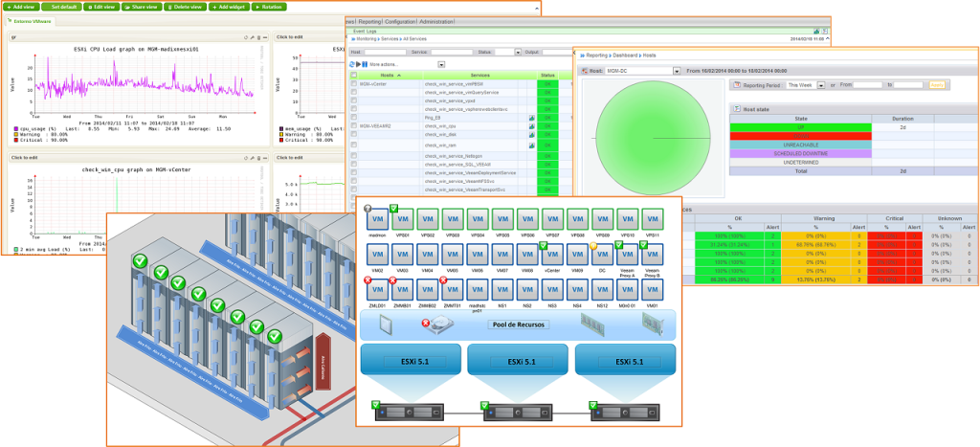Click the madmon VM icon

point(378,218)
